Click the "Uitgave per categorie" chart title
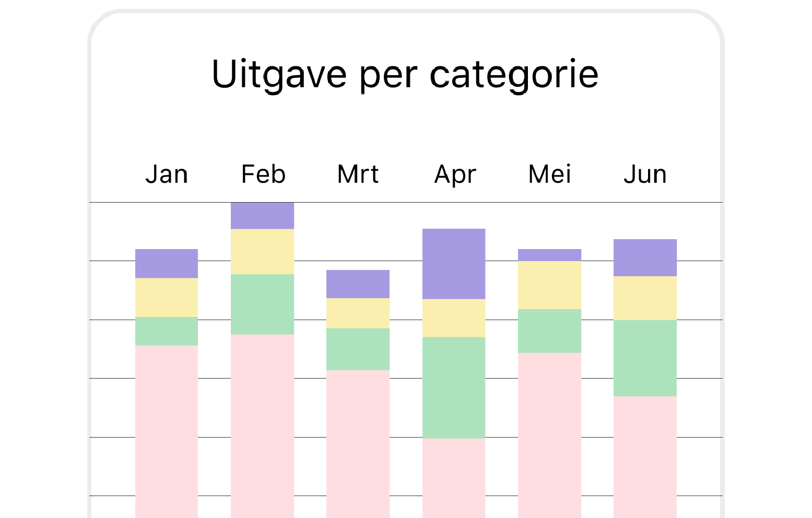This screenshot has width=812, height=518. point(405,75)
